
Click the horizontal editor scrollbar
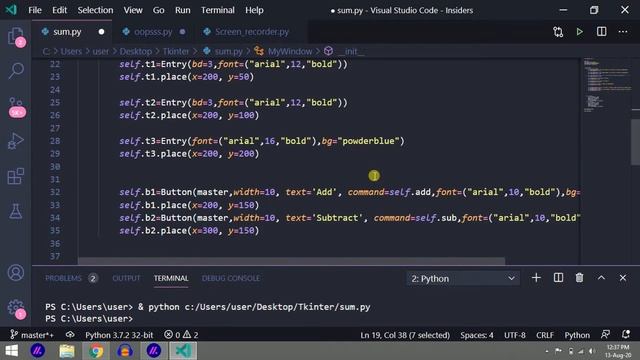291,261
